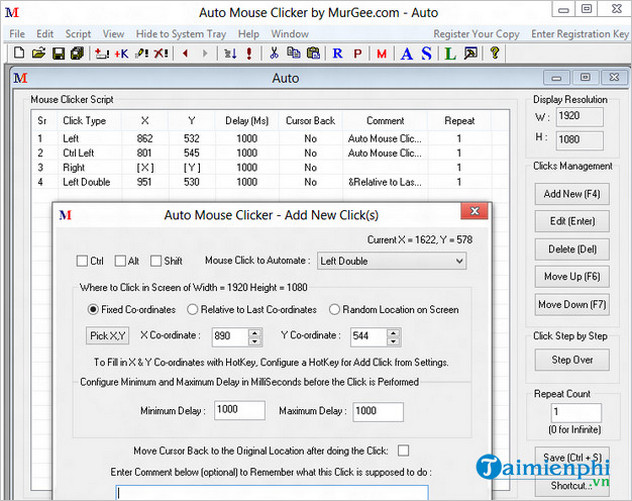This screenshot has height=501, width=632.
Task: Enable the Shift modifier checkbox
Action: point(156,261)
